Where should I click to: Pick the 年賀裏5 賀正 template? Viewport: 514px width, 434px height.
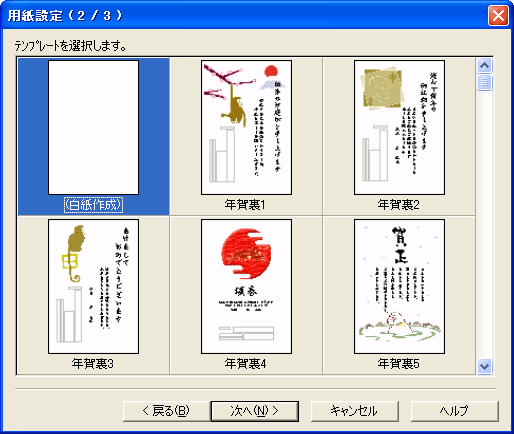click(x=399, y=286)
